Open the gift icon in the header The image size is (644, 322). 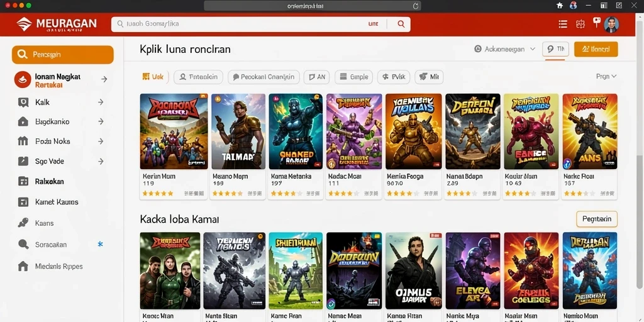(580, 25)
